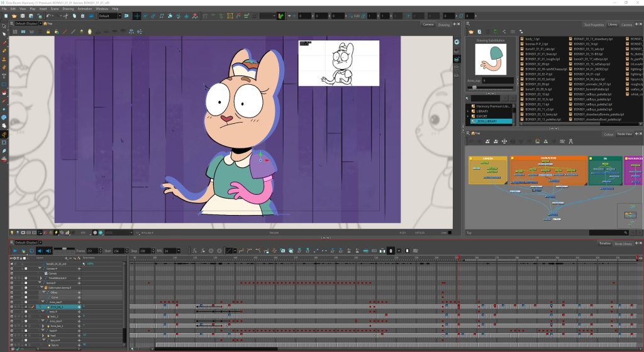This screenshot has height=352, width=644.
Task: Select _BON_LIBRARY folder in Library list
Action: [x=491, y=121]
